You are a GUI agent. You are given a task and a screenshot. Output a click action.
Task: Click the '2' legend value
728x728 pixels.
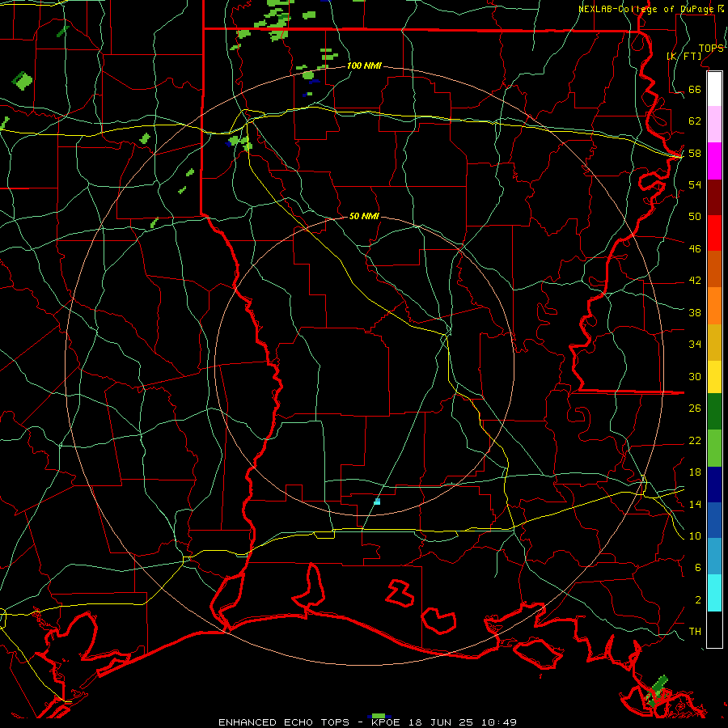(x=697, y=600)
